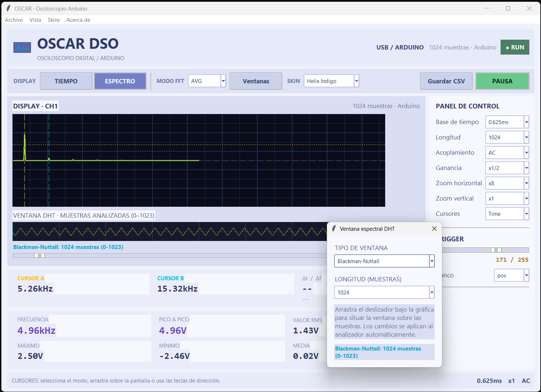Viewport: 541px width, 392px height.
Task: Switch display to ESPECTRO mode
Action: pos(120,81)
